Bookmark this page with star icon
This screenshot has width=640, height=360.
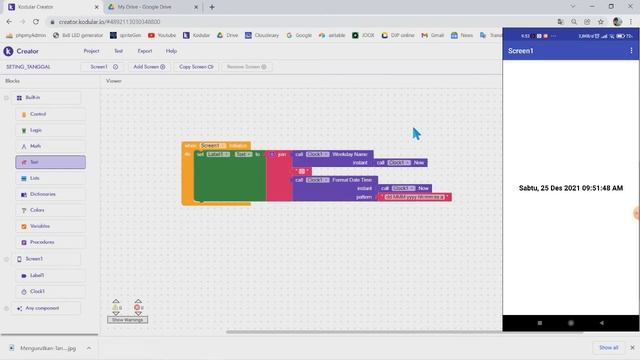(600, 22)
